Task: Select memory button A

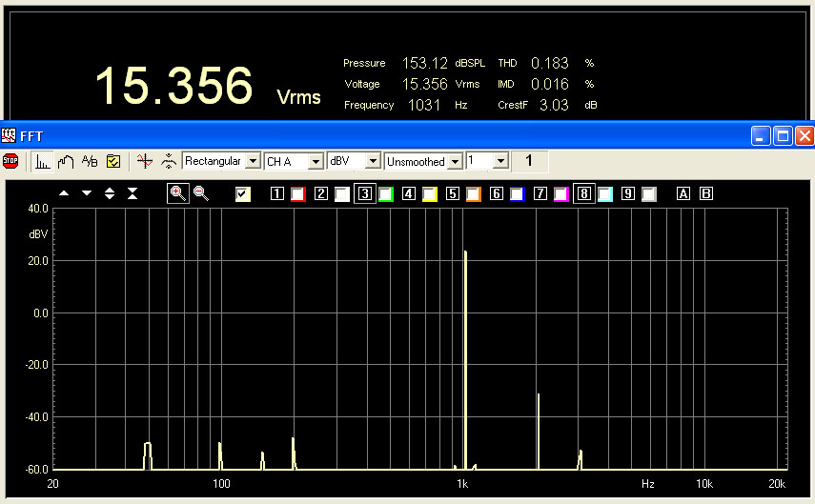Action: (683, 194)
